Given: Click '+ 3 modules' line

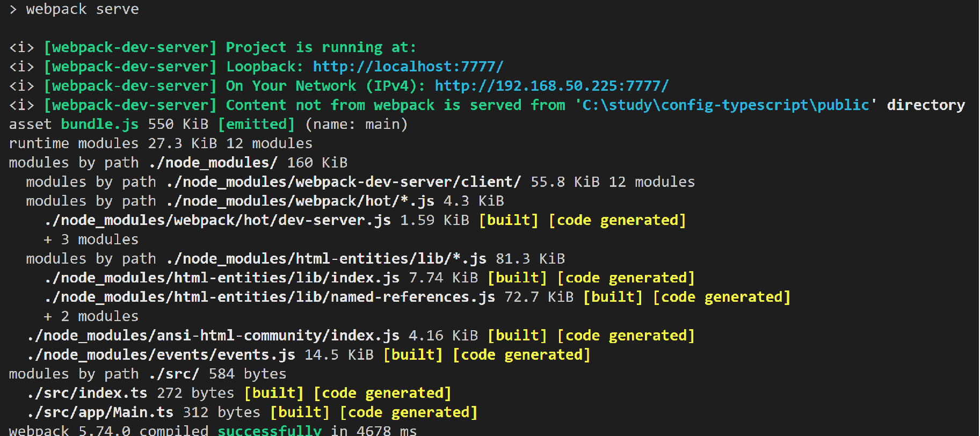Looking at the screenshot, I should pyautogui.click(x=91, y=239).
